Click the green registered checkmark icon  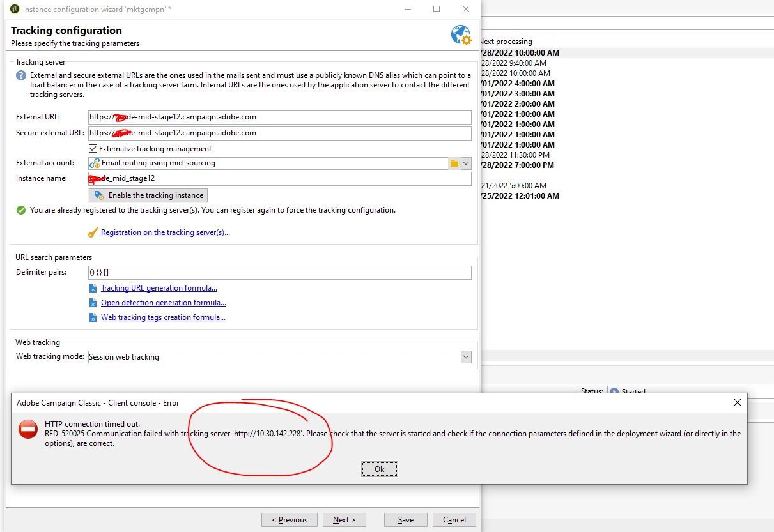coord(21,210)
